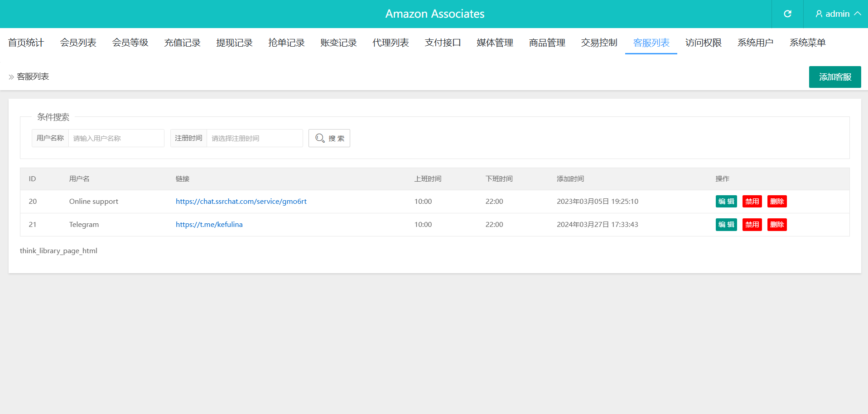Focus the username search input field
The width and height of the screenshot is (868, 414).
coord(116,138)
